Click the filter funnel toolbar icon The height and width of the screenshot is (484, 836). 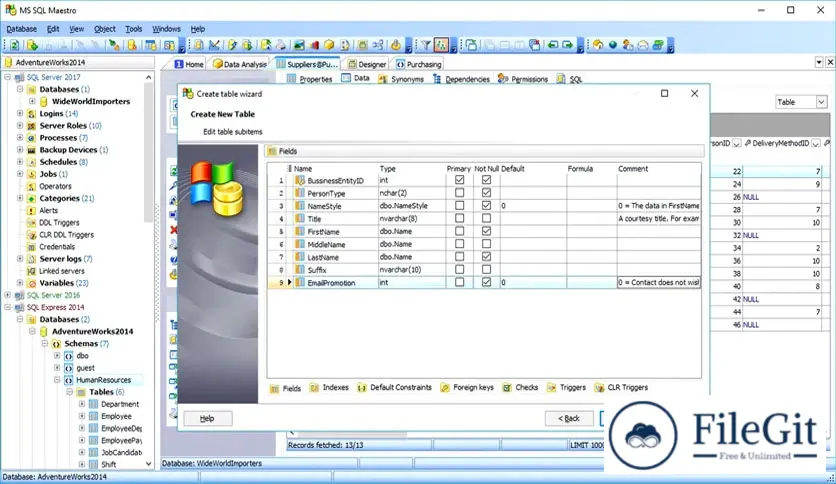pyautogui.click(x=425, y=45)
